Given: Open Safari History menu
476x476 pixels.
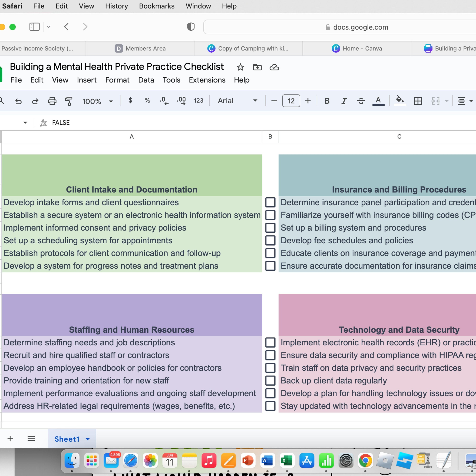Looking at the screenshot, I should (x=116, y=6).
